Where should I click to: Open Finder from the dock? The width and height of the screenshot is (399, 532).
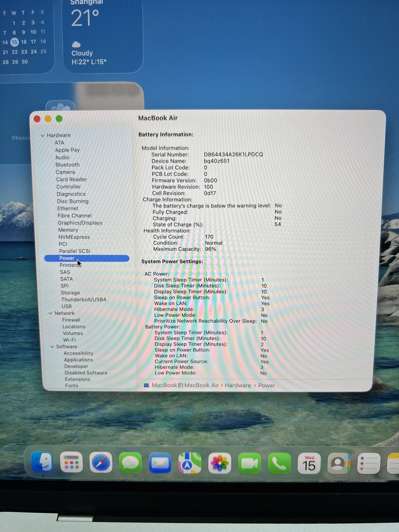(x=42, y=462)
